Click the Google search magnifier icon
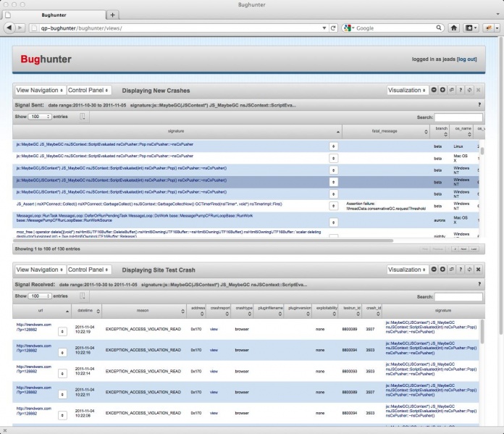 [x=439, y=28]
